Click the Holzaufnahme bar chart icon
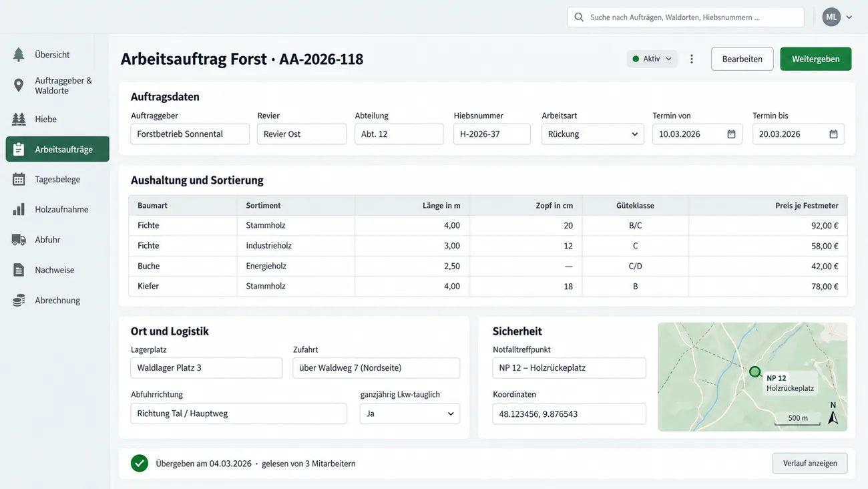 [19, 209]
